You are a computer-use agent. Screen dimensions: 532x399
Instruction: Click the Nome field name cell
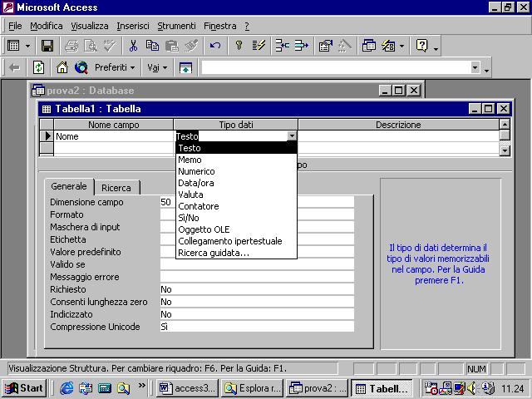[114, 136]
